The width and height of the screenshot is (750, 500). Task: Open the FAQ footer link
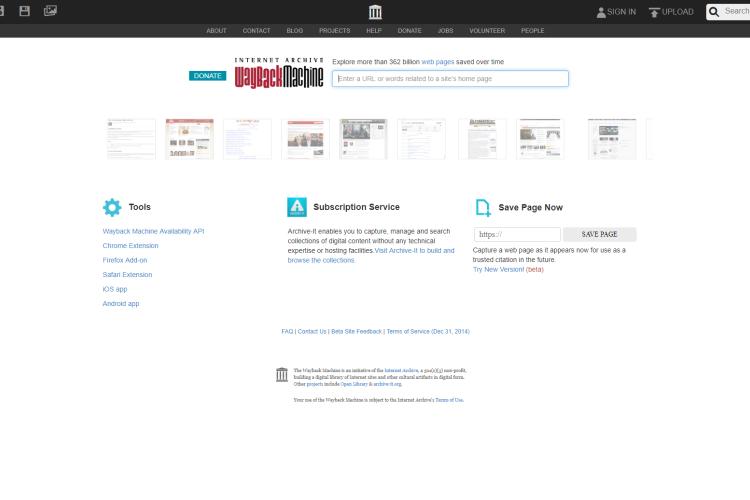point(287,331)
